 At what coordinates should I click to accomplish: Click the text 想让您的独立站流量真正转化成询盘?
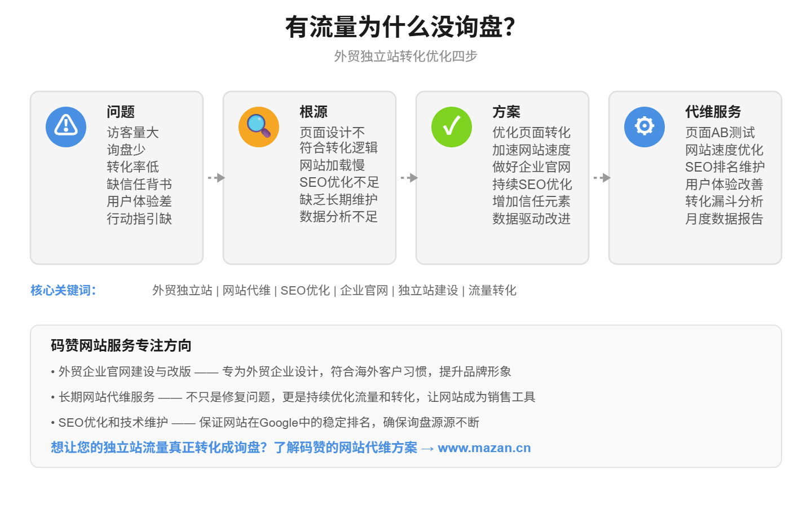pos(159,448)
